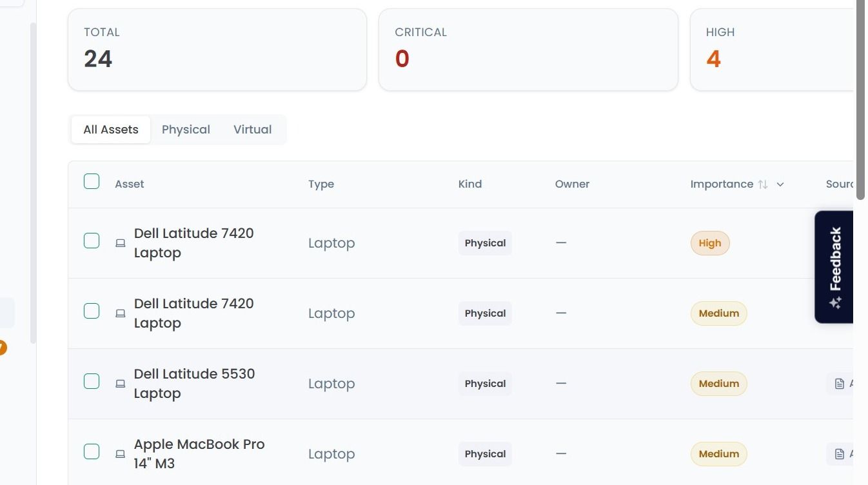This screenshot has width=868, height=485.
Task: Expand the Importance column dropdown chevron
Action: click(780, 184)
